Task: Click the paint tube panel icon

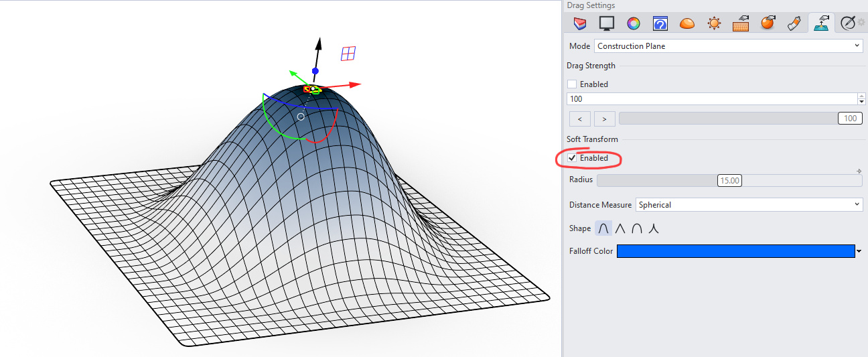Action: (x=794, y=23)
